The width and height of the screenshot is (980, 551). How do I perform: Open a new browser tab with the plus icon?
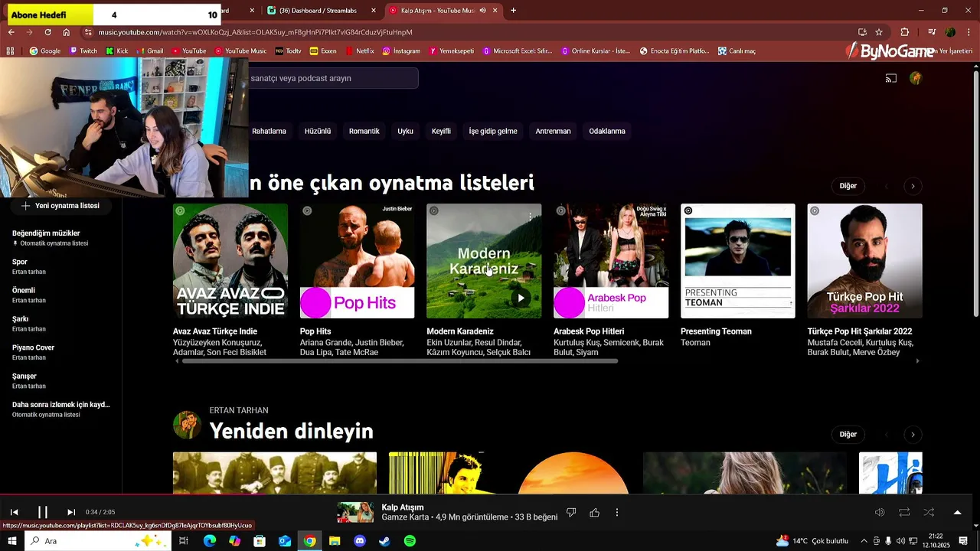click(513, 11)
